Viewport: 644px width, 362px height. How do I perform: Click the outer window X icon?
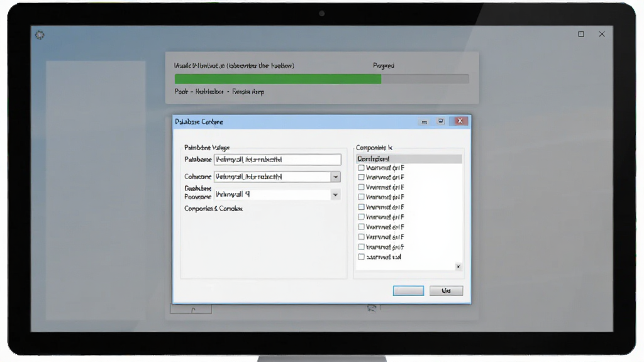pyautogui.click(x=602, y=34)
